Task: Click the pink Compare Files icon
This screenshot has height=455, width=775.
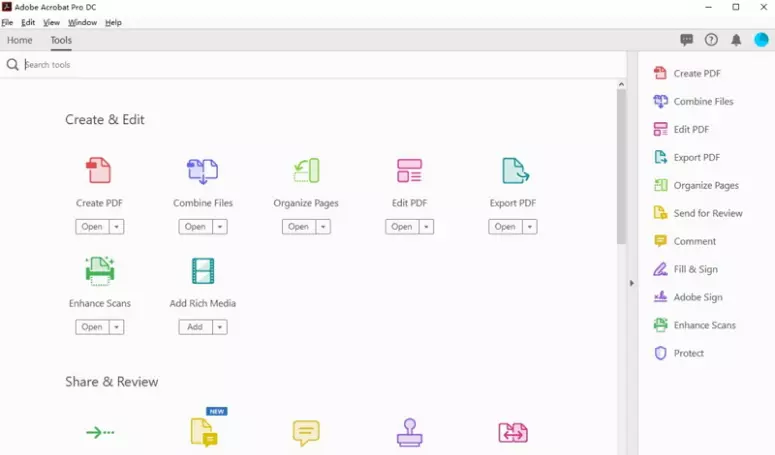Action: pos(513,432)
